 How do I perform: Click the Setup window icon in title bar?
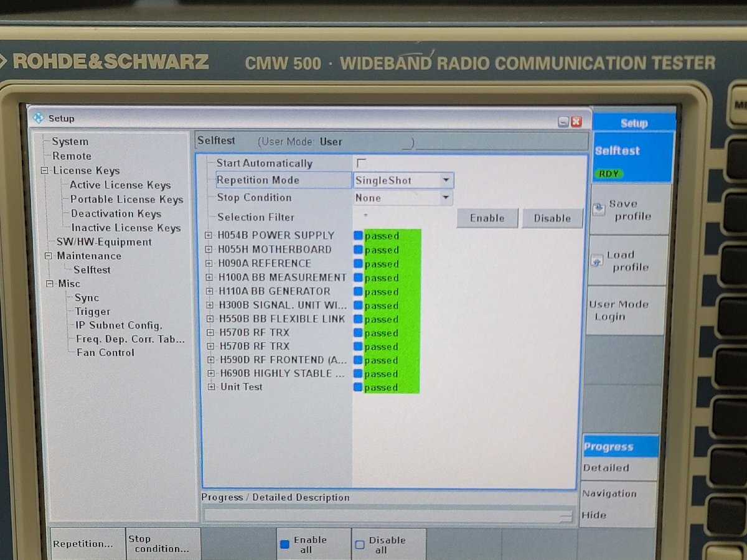[x=39, y=118]
